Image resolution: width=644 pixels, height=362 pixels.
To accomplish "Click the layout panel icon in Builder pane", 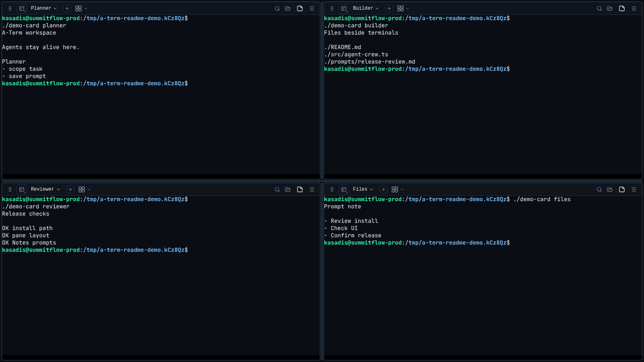I will coord(344,8).
